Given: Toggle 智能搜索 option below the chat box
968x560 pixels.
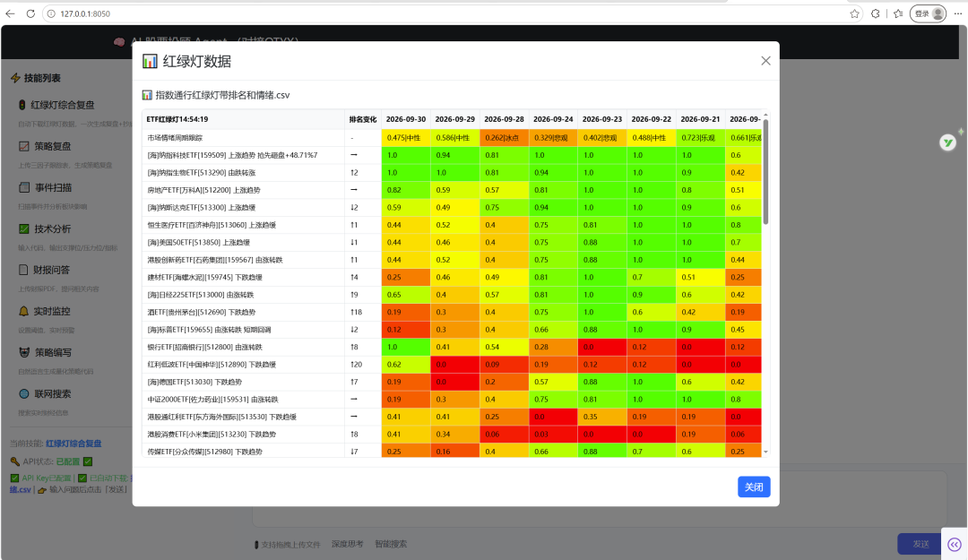Looking at the screenshot, I should [x=391, y=544].
